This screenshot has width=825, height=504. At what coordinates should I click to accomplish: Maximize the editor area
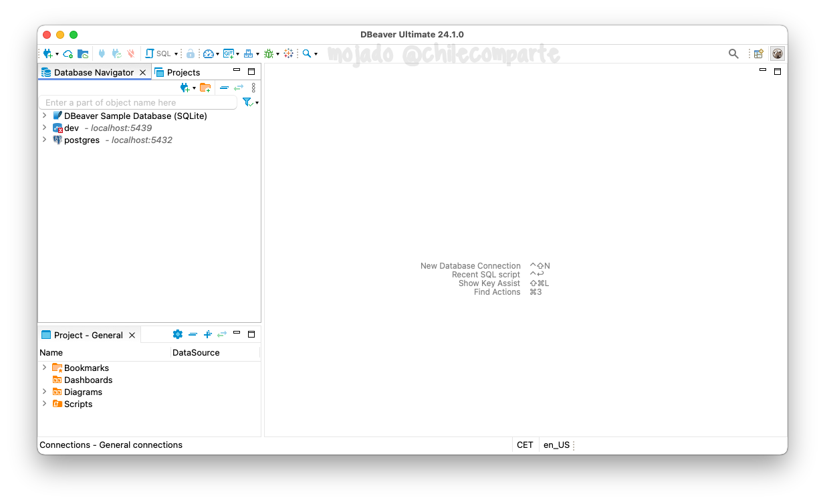point(778,72)
